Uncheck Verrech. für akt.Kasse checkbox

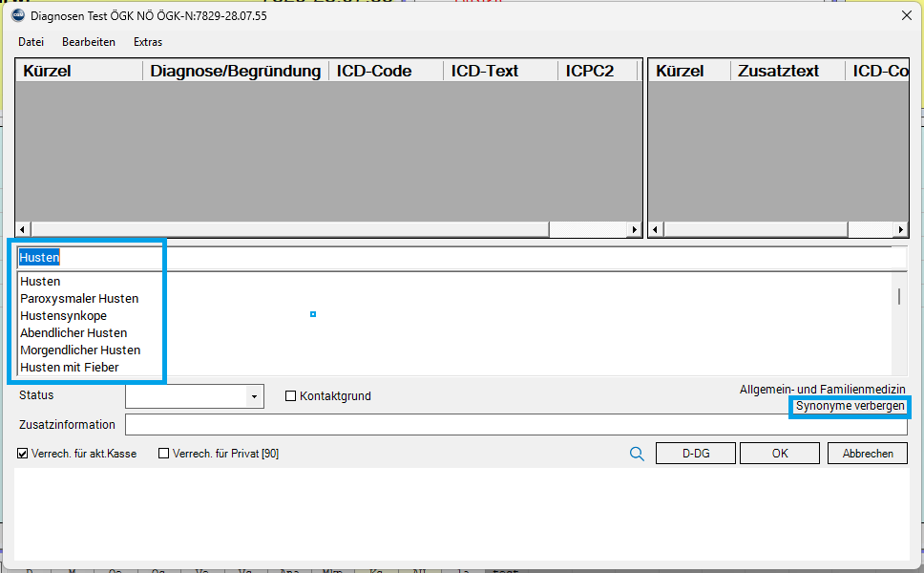coord(23,455)
